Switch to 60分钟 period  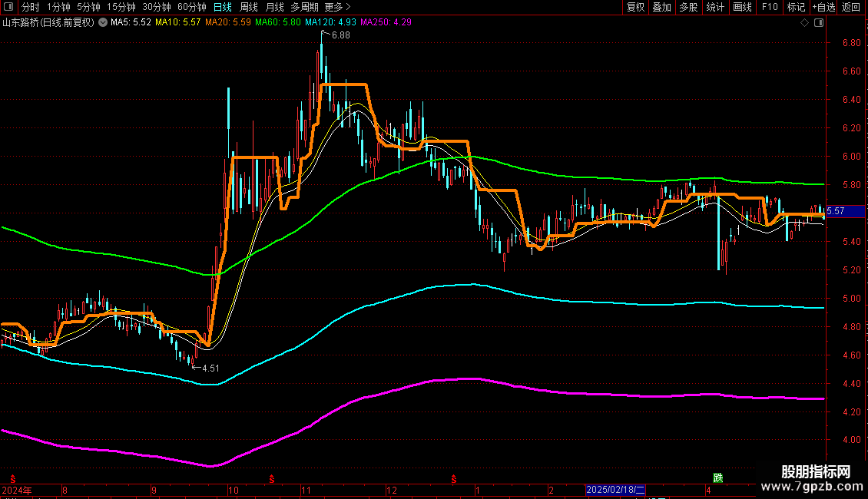pyautogui.click(x=191, y=7)
